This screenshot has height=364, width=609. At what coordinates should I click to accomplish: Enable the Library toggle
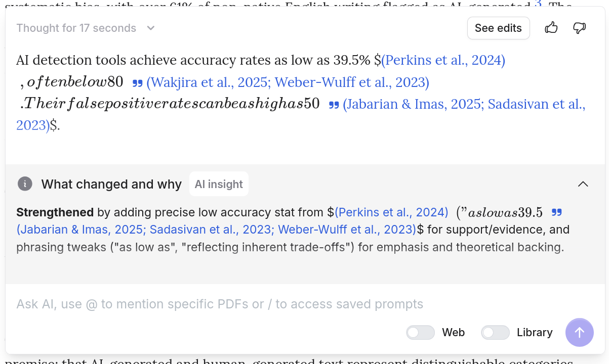(495, 332)
